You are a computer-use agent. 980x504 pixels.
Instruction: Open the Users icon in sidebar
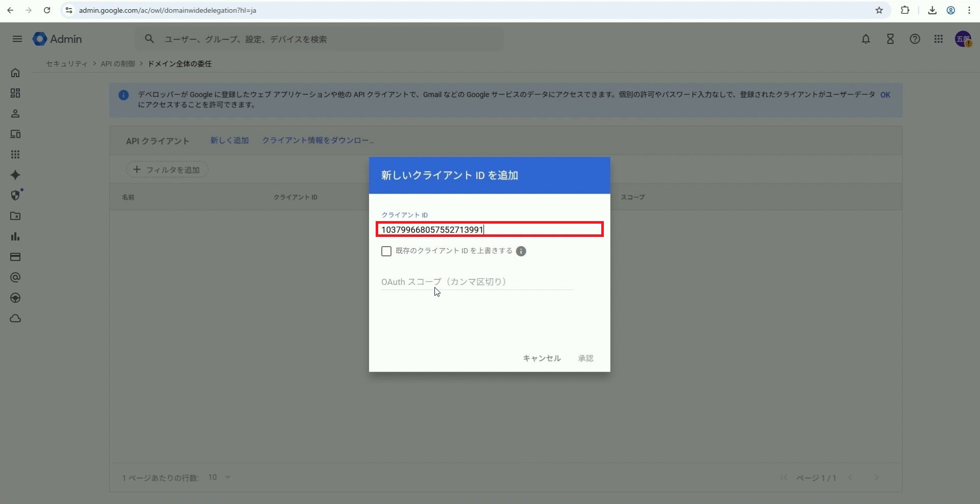(x=15, y=114)
